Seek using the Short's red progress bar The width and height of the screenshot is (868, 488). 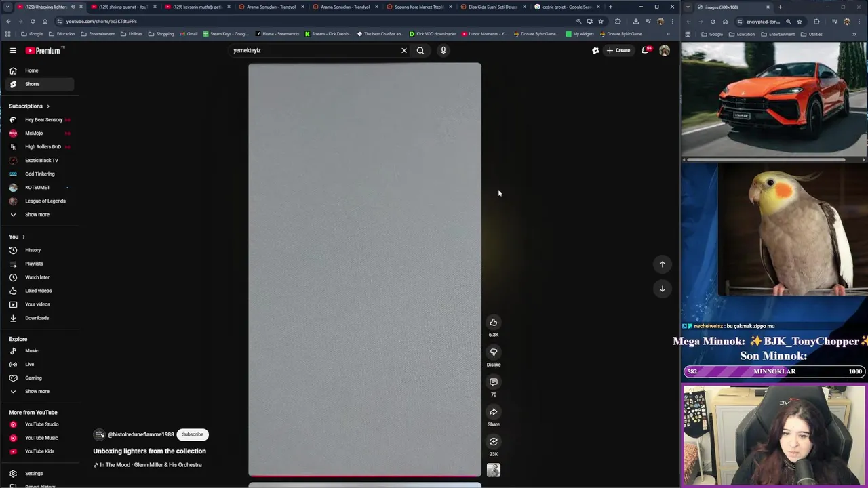[365, 476]
